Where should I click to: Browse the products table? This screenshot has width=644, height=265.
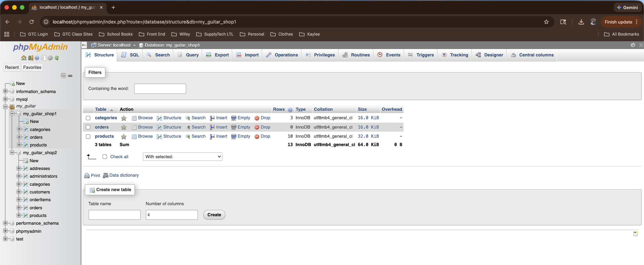tap(145, 136)
